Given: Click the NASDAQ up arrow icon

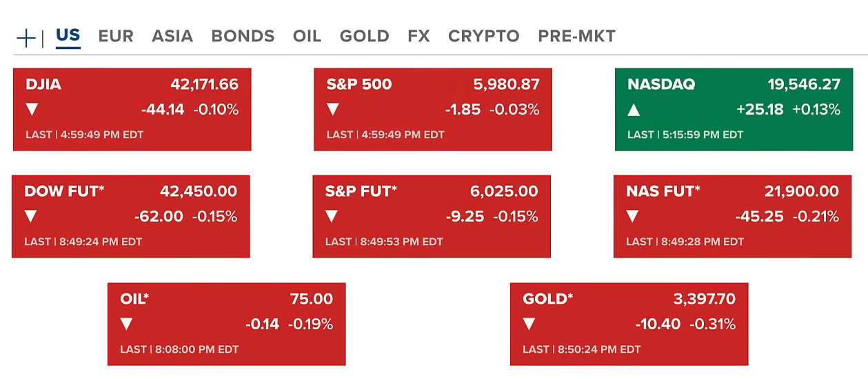Looking at the screenshot, I should (x=634, y=109).
